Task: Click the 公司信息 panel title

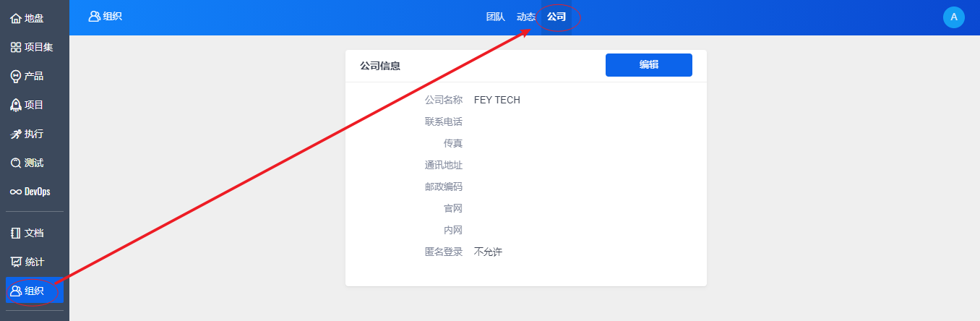Action: click(380, 66)
